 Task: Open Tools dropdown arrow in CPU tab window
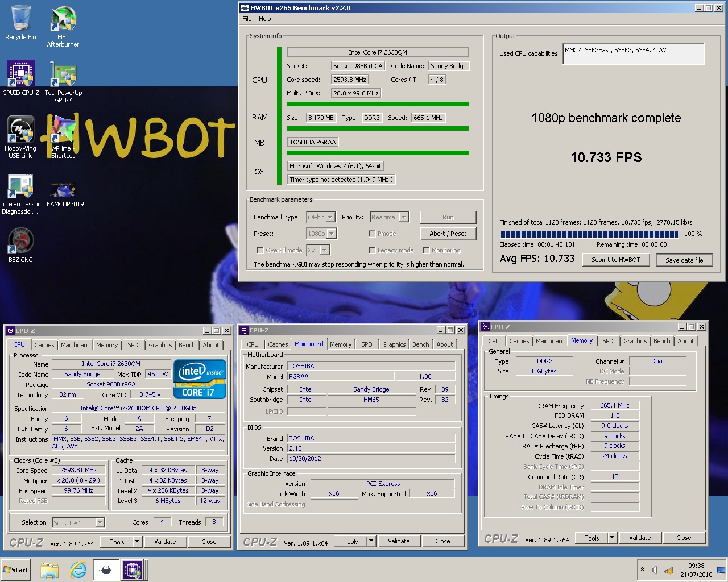[x=137, y=542]
